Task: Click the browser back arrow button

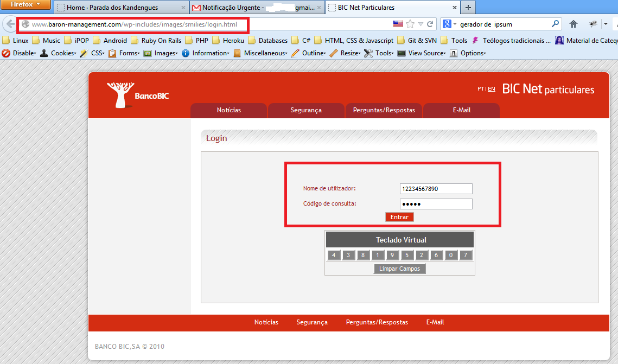Action: [10, 24]
